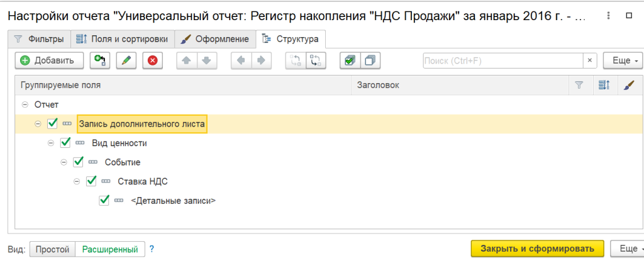644x265 pixels.
Task: Select the <Детальные записи> row
Action: [x=328, y=201]
